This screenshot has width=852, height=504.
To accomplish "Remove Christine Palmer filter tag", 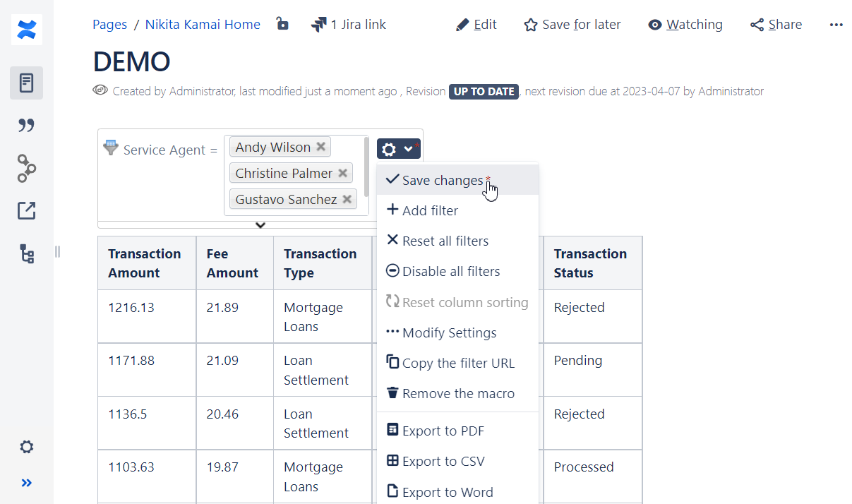I will pos(342,173).
